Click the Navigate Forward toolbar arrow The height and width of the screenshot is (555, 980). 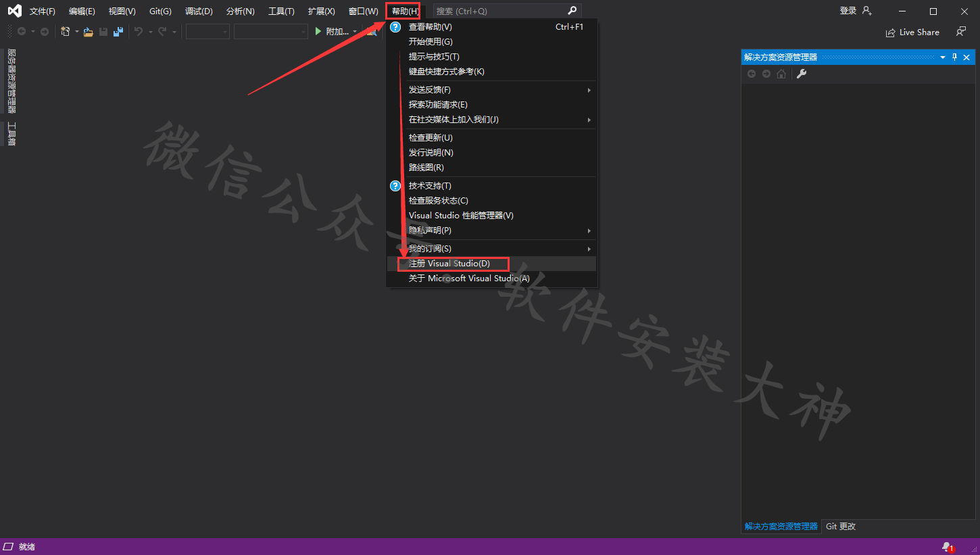coord(45,32)
